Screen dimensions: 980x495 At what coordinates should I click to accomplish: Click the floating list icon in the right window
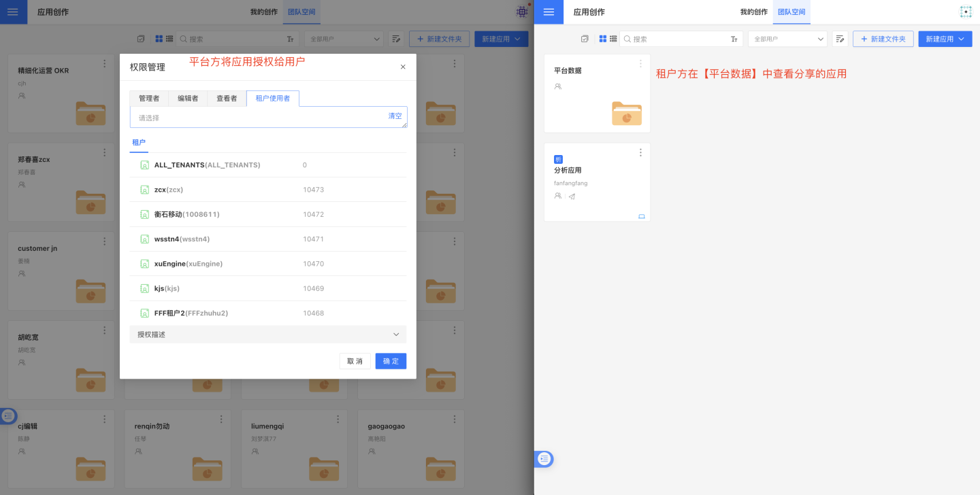[544, 459]
